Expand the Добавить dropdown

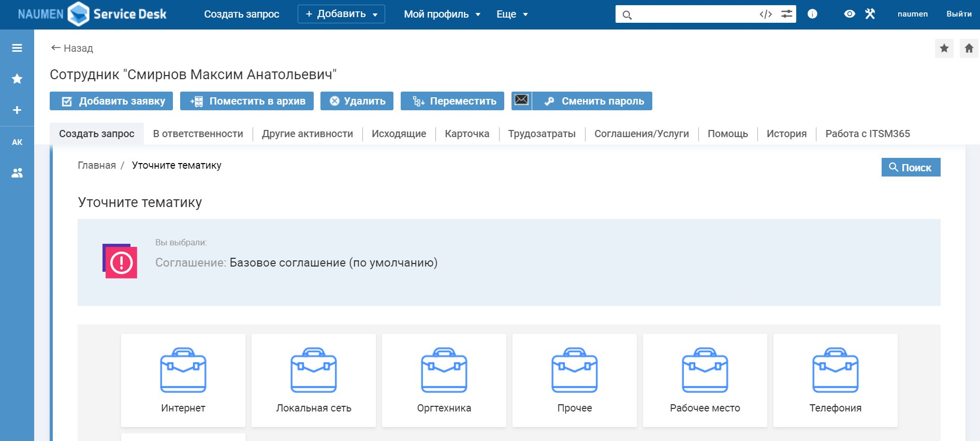click(x=341, y=14)
